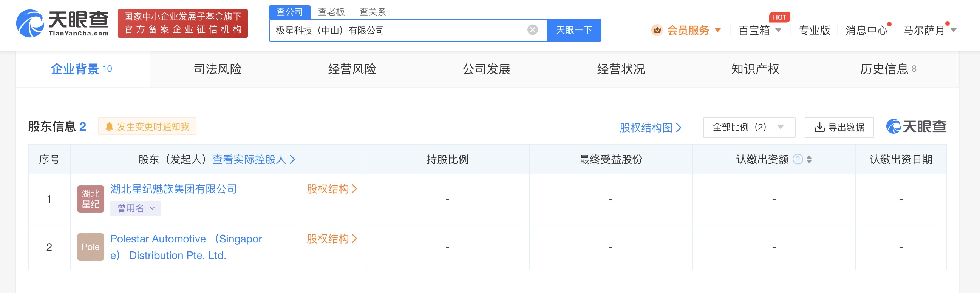The image size is (980, 293).
Task: Expand the 百宝箱 menu
Action: click(759, 30)
